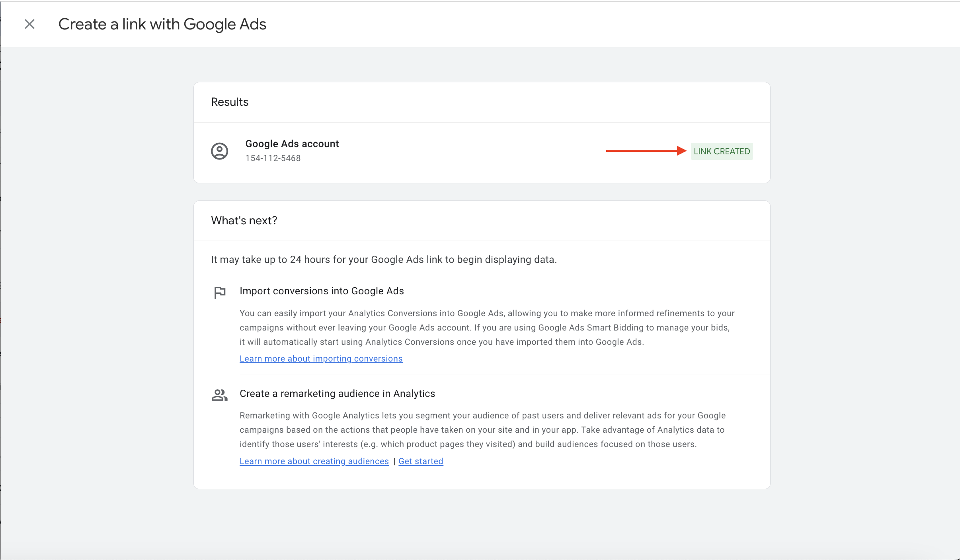The width and height of the screenshot is (960, 560).
Task: Click the Remarketing with Google Analytics paragraph
Action: (482, 430)
